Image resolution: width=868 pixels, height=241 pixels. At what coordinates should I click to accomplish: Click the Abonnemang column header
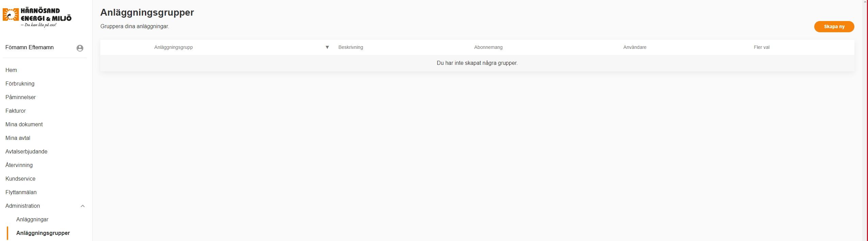(x=488, y=47)
